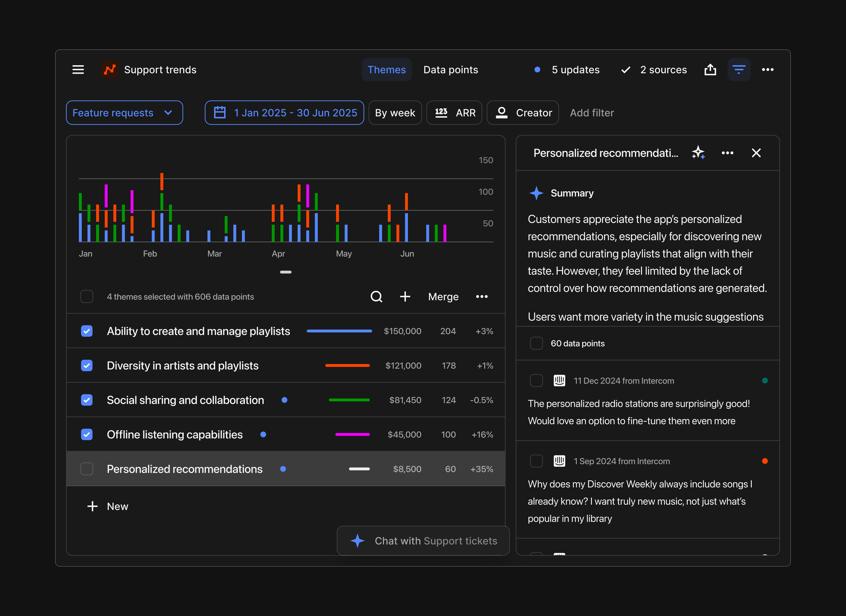Switch to the Data points tab

[451, 69]
